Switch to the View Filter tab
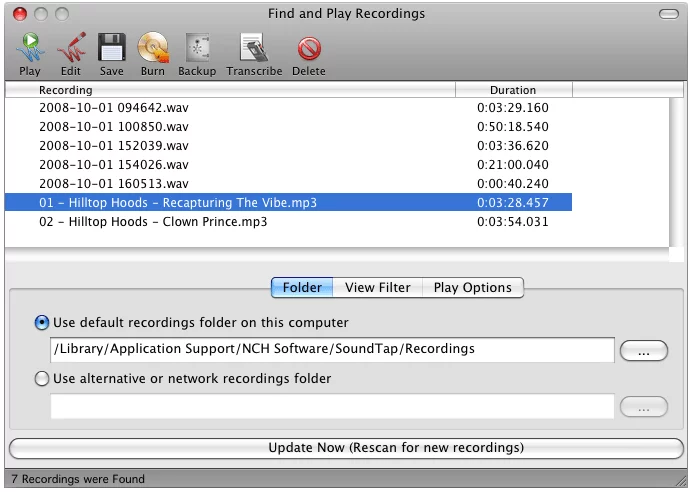Screen dimensions: 691x492 (377, 288)
